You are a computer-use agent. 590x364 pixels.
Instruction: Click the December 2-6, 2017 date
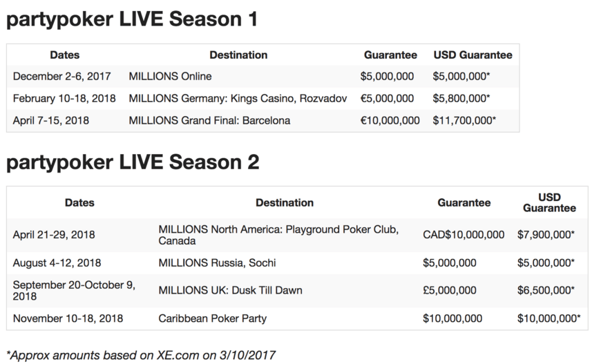[61, 77]
